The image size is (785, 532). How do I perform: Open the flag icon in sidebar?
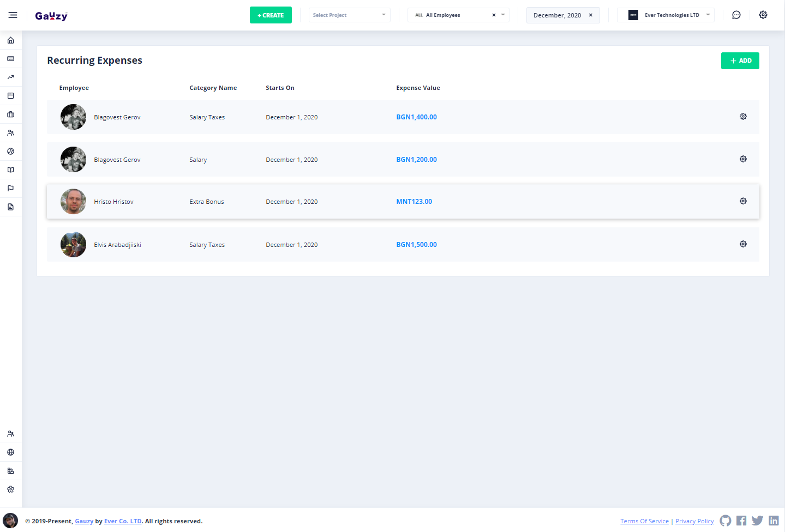pos(10,189)
